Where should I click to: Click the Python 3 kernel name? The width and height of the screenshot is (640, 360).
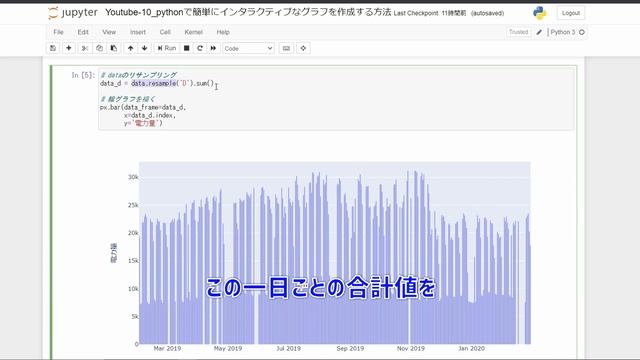coord(562,32)
